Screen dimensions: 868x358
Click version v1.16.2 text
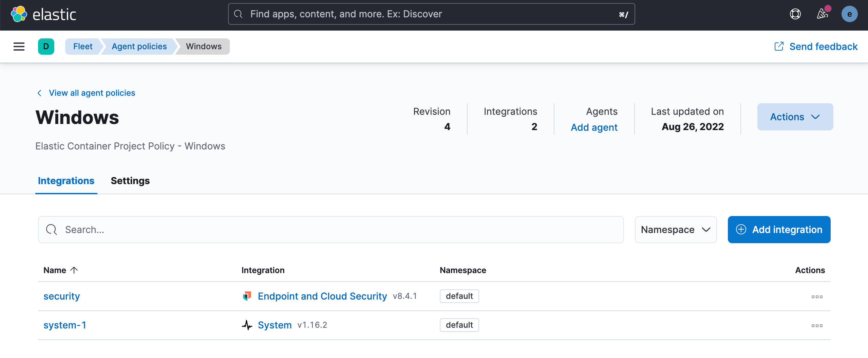click(x=312, y=325)
